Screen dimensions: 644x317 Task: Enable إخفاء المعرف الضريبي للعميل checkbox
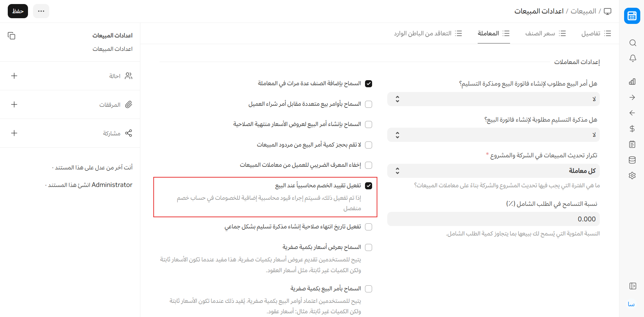tap(368, 165)
